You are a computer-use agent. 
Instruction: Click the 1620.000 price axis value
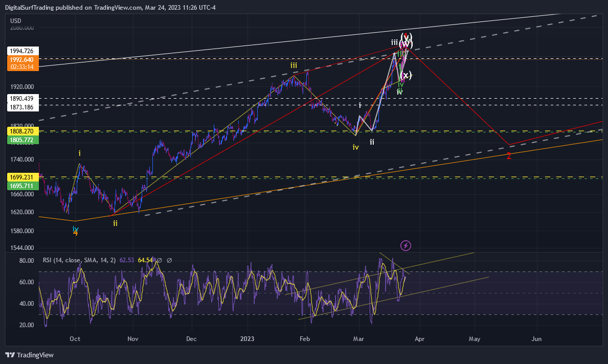(21, 212)
